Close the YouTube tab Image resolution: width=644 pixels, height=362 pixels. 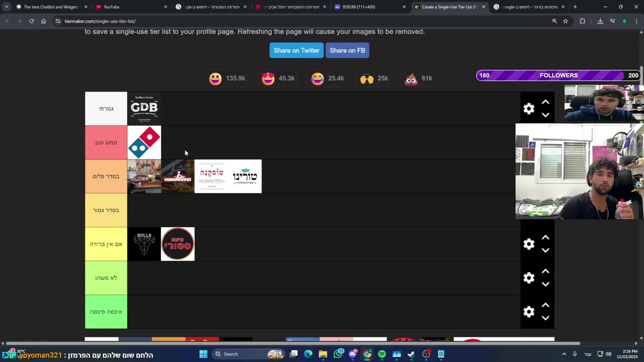pyautogui.click(x=166, y=7)
